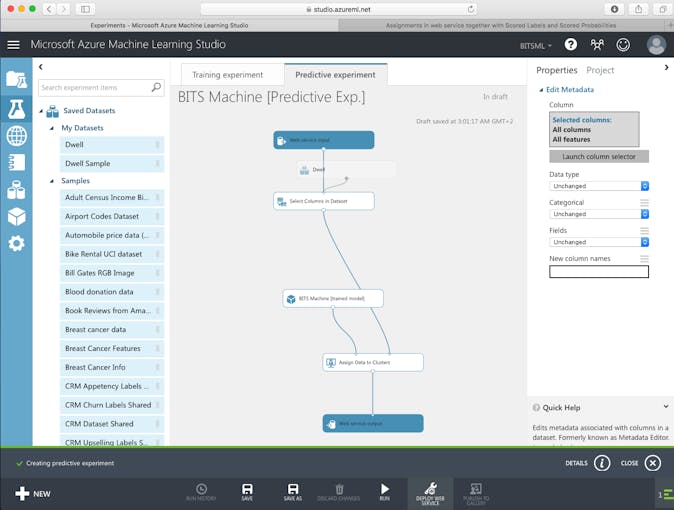Switch to the Assignments browser tab
674x510 pixels.
click(x=501, y=25)
